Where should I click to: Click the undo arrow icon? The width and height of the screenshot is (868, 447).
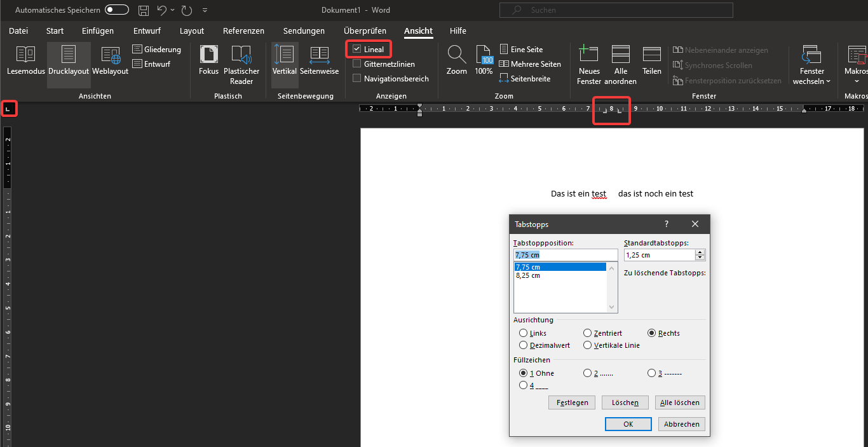161,10
